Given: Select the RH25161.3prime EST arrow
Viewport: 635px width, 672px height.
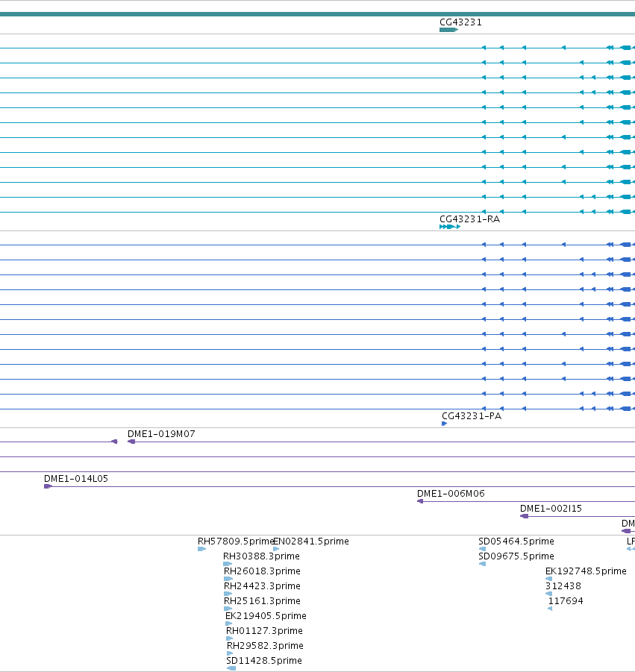Looking at the screenshot, I should pos(228,608).
